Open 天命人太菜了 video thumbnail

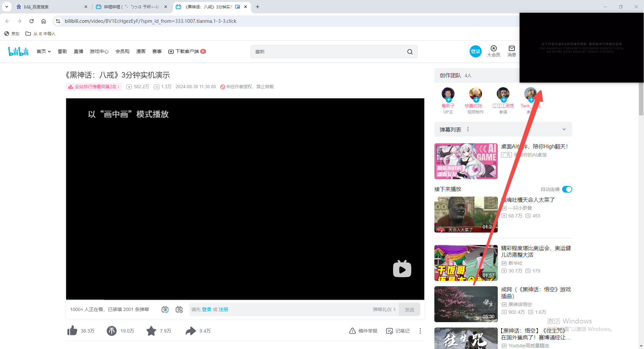coord(466,214)
